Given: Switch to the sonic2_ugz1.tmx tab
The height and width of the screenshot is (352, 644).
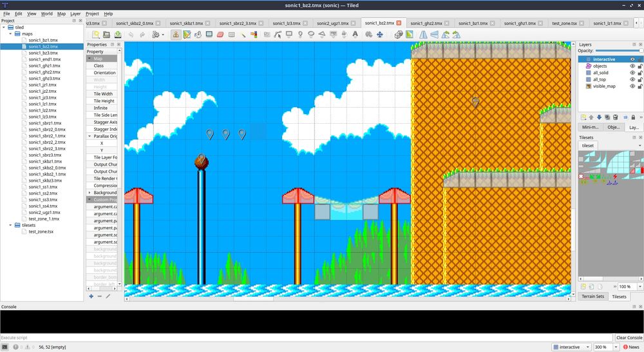Looking at the screenshot, I should 333,23.
